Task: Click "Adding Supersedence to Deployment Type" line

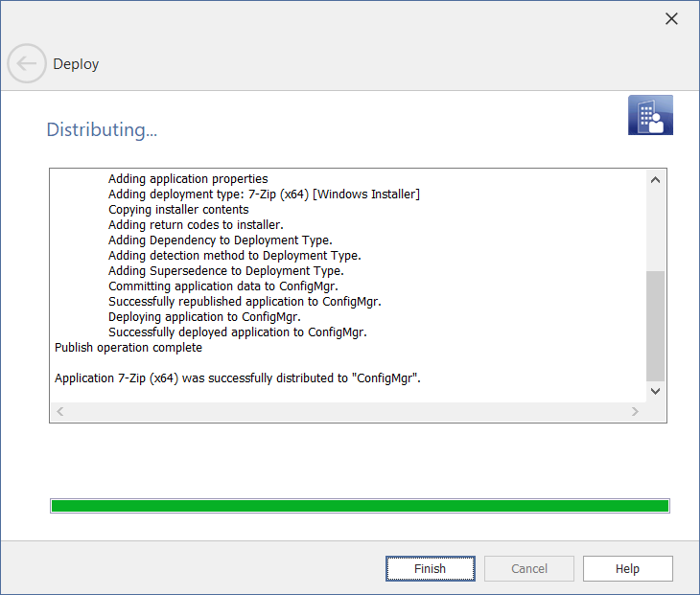Action: point(226,271)
